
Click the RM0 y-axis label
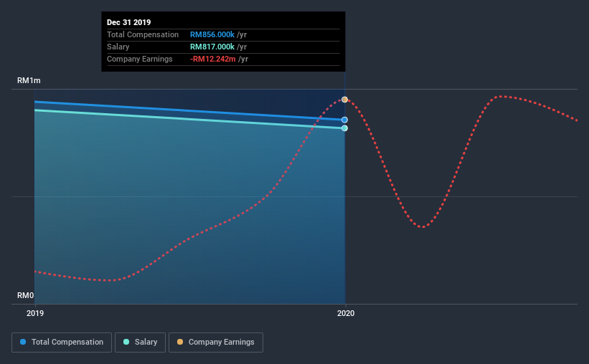pos(26,295)
